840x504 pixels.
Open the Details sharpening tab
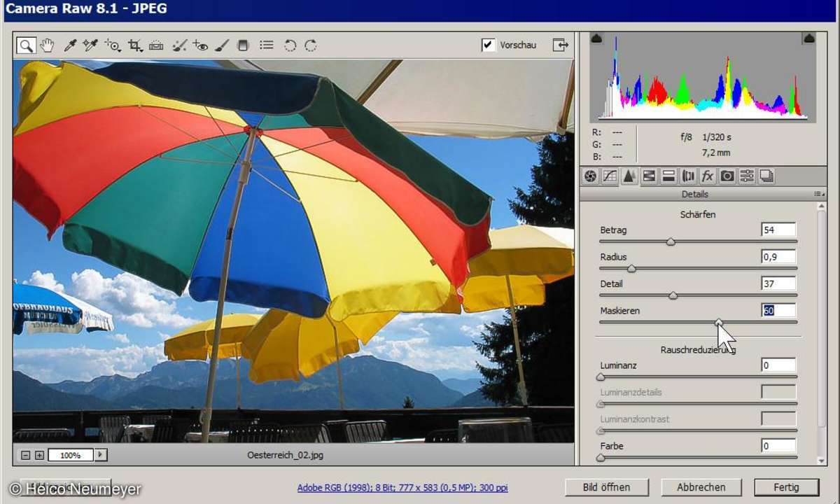(629, 176)
